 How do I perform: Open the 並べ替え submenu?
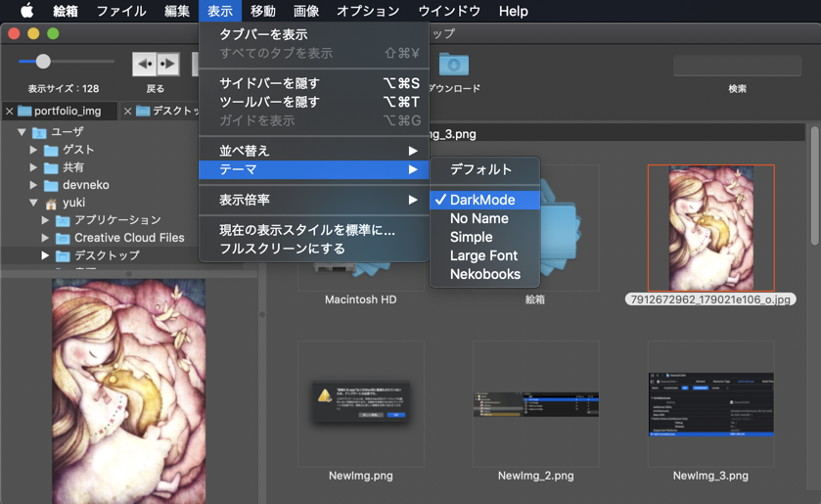tap(314, 151)
